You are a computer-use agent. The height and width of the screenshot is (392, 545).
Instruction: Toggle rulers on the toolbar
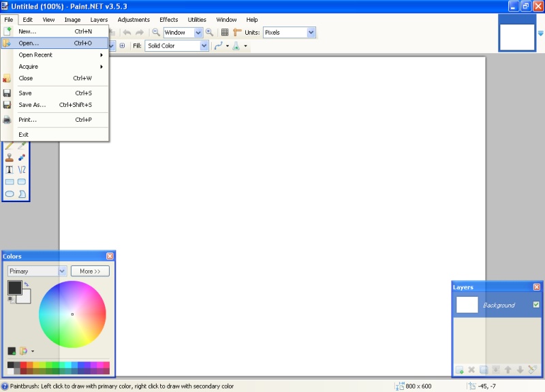pos(236,32)
